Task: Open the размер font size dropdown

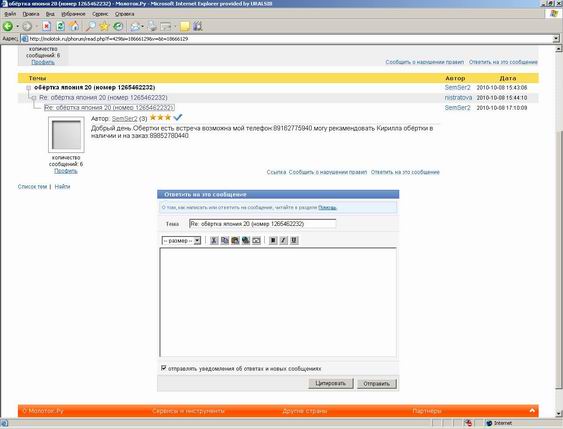Action: tap(181, 241)
